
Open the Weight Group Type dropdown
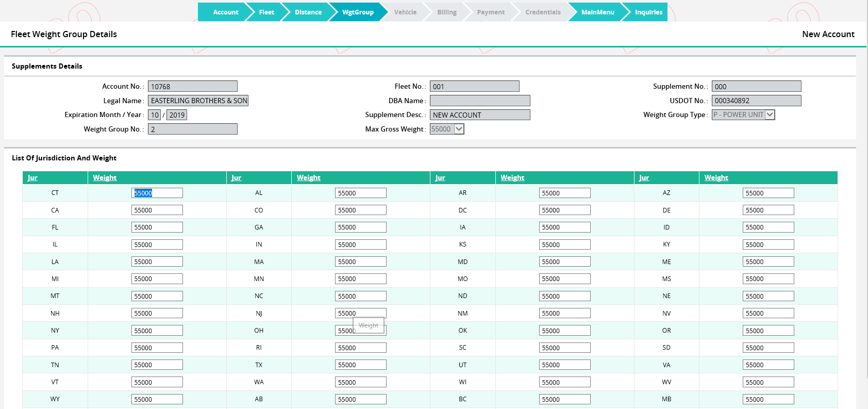[743, 114]
